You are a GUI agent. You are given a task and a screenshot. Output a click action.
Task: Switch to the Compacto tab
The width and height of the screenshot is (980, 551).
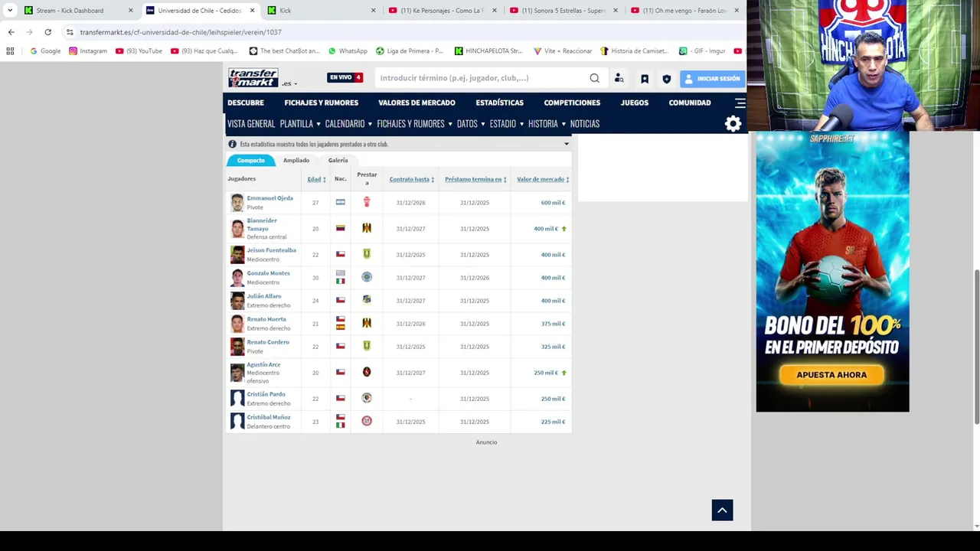[250, 161]
